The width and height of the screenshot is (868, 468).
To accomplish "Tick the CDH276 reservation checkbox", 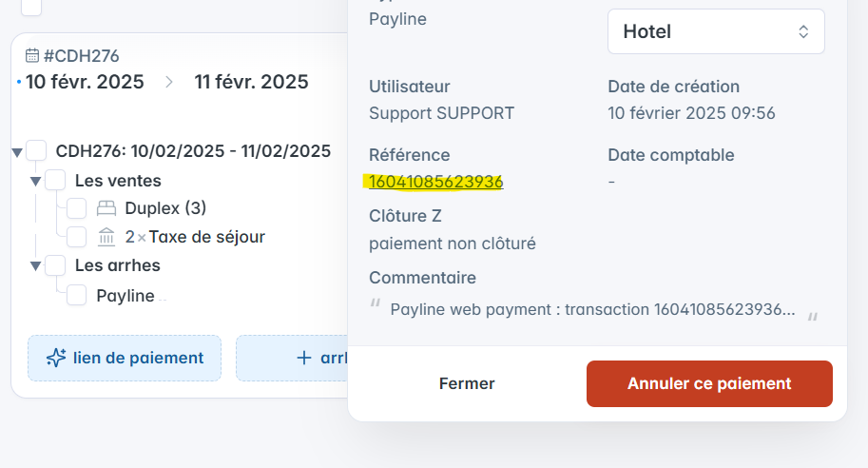I will click(x=36, y=150).
